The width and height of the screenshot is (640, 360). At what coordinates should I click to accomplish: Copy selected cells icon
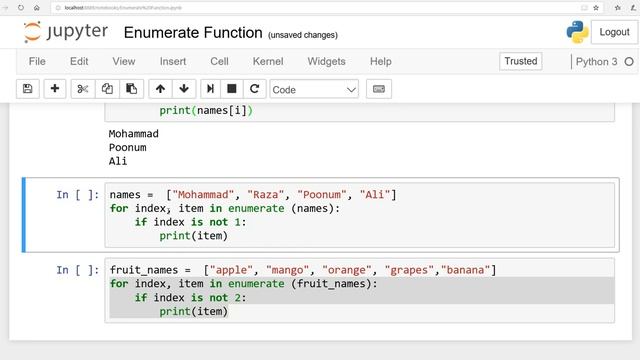pyautogui.click(x=107, y=89)
